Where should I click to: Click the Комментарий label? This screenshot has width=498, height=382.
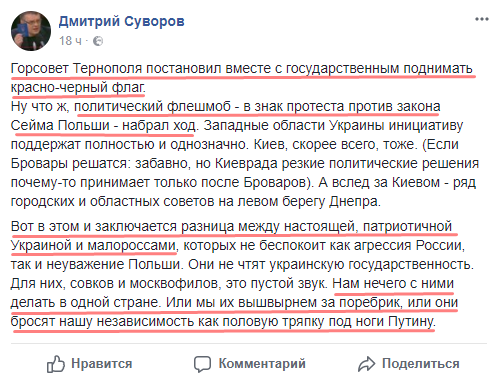click(262, 364)
